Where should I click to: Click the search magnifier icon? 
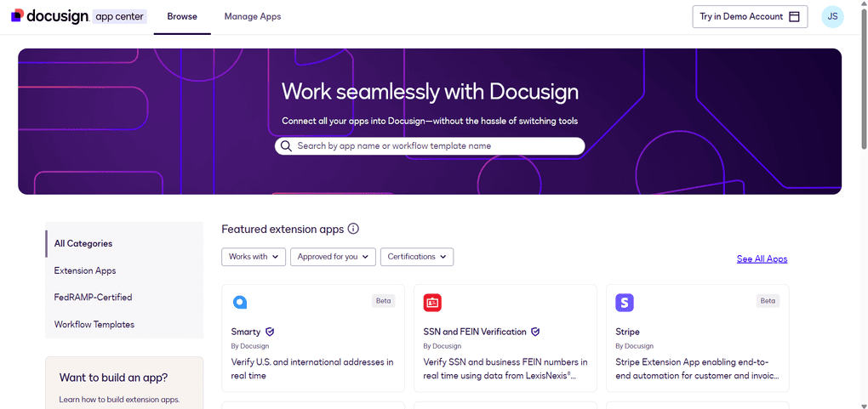[x=286, y=146]
